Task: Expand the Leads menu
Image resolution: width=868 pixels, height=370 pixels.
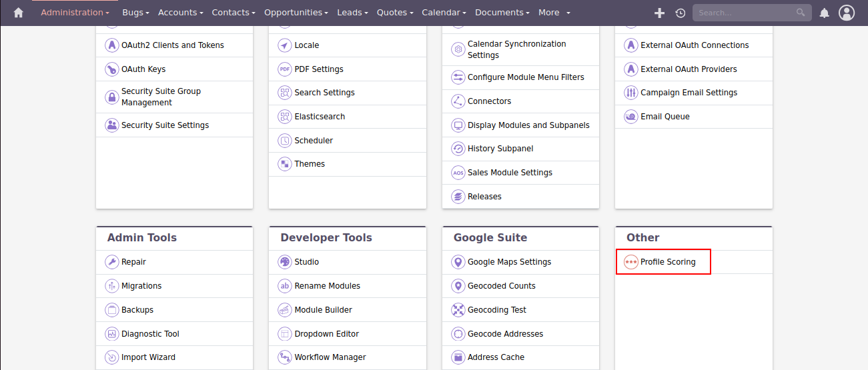Action: pos(352,13)
